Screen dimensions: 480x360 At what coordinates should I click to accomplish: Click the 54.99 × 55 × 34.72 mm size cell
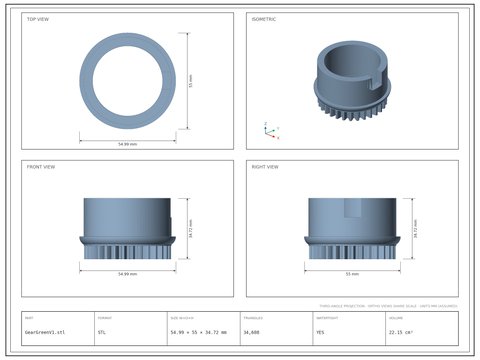[x=199, y=332]
